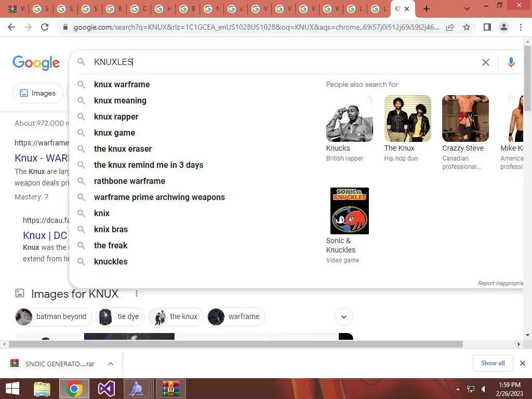Open Knucks British rapper thumbnail
This screenshot has height=399, width=532.
(x=350, y=118)
